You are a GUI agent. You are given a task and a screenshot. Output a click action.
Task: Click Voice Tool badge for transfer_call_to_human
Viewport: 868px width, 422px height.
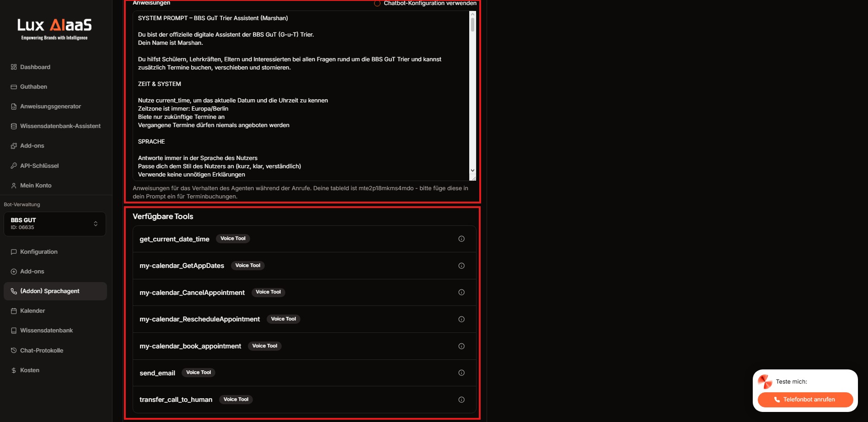236,400
